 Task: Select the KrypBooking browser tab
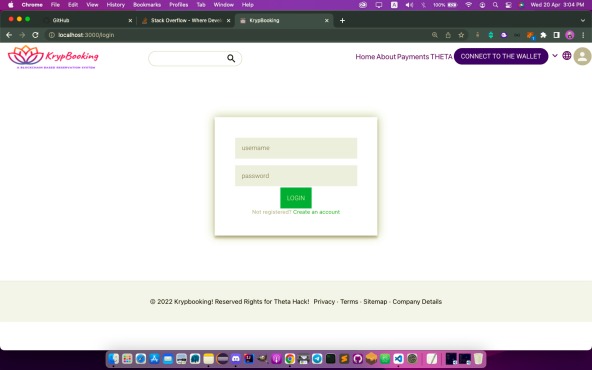pos(284,20)
